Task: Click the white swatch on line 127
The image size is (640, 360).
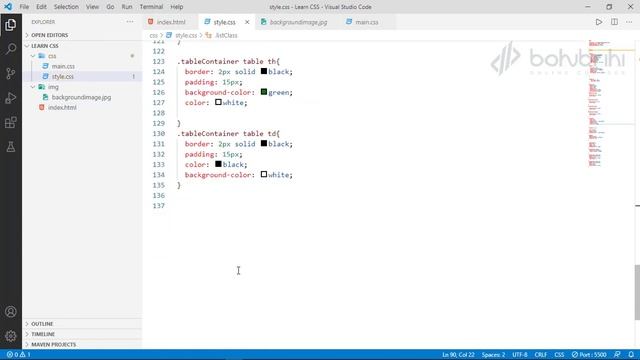Action: pos(218,102)
